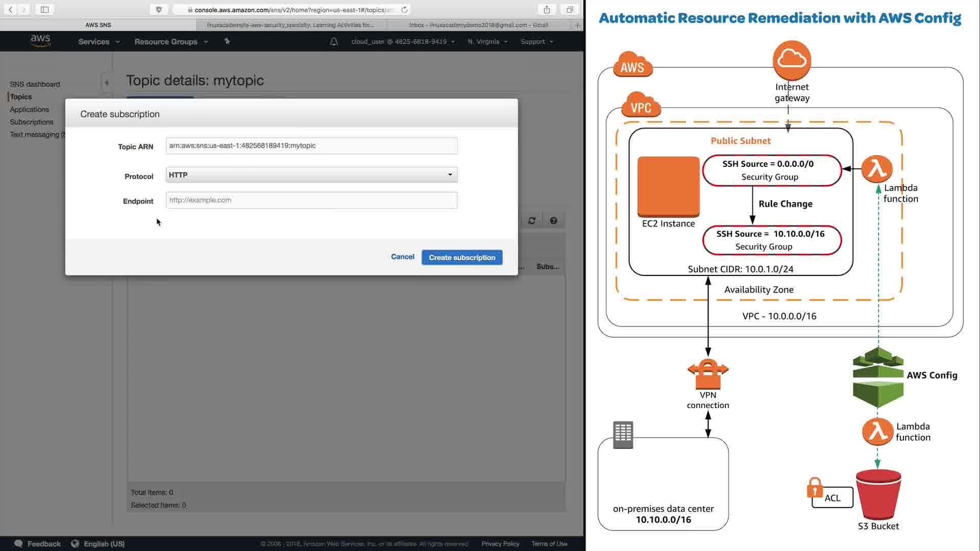Image resolution: width=980 pixels, height=551 pixels.
Task: Open the help question mark icon
Action: pyautogui.click(x=553, y=221)
